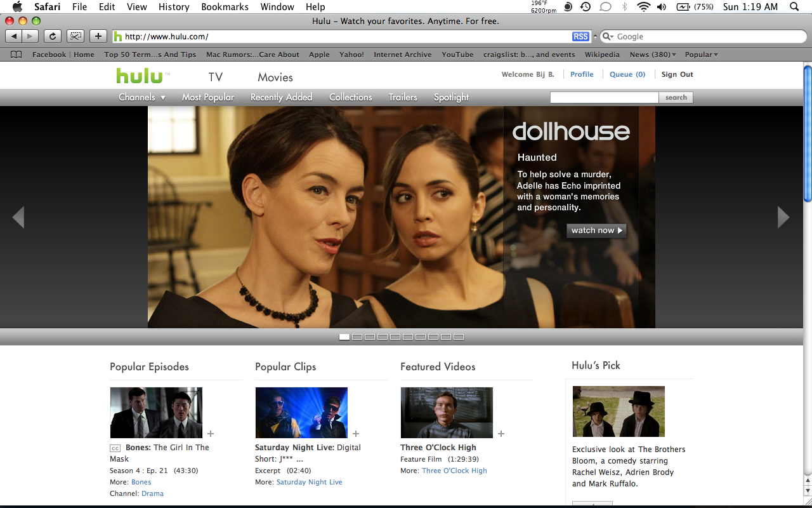812x508 pixels.
Task: Open the View menu
Action: pyautogui.click(x=136, y=7)
